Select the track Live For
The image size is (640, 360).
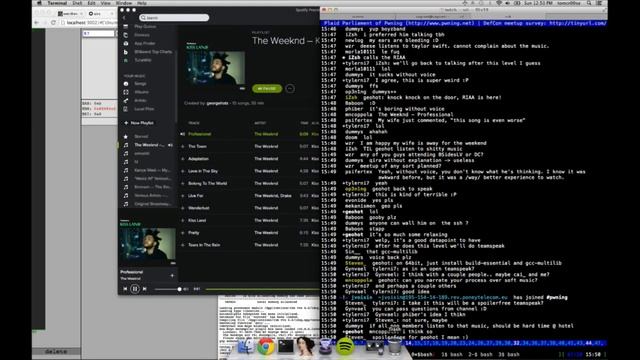pyautogui.click(x=196, y=196)
